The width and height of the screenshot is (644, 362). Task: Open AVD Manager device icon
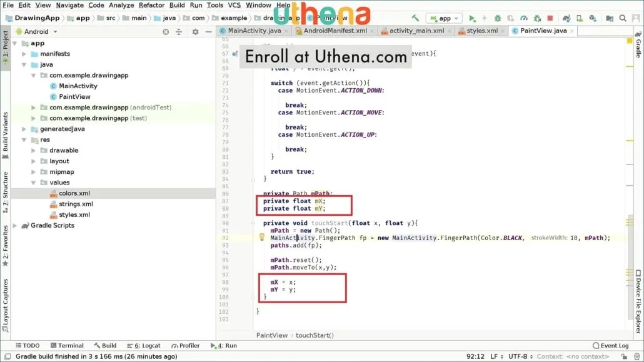tap(580, 18)
